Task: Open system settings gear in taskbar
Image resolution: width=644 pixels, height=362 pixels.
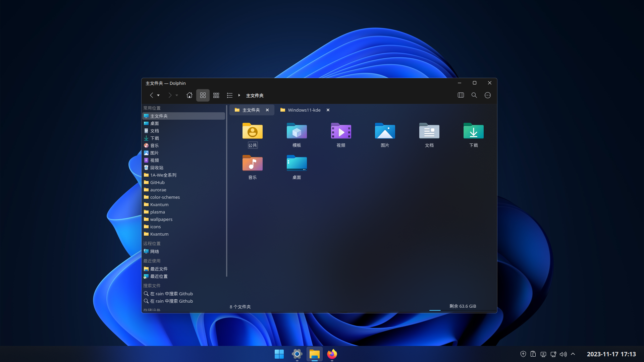Action: click(297, 354)
